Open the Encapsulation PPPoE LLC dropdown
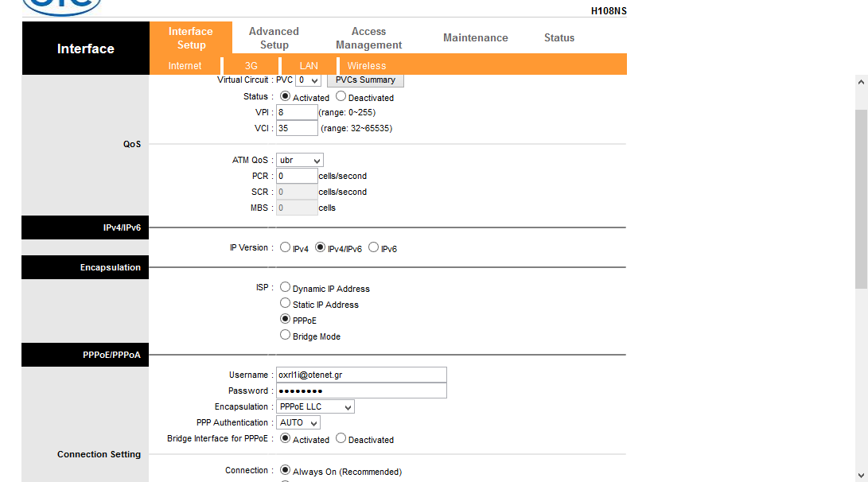The height and width of the screenshot is (482, 868). pyautogui.click(x=315, y=406)
